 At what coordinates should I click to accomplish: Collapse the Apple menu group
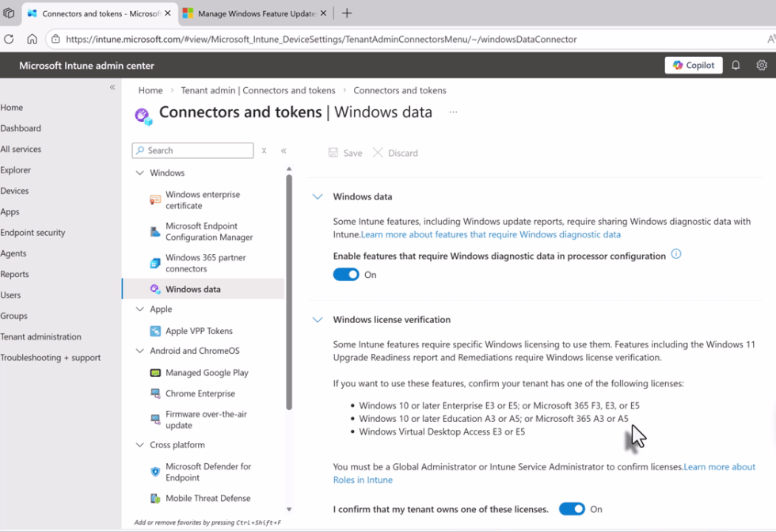(x=140, y=309)
